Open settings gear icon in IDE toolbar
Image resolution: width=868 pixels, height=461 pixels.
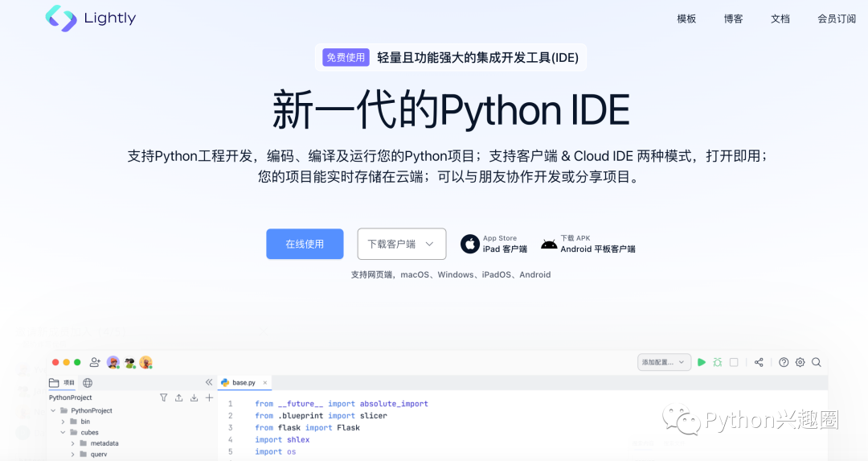click(x=800, y=362)
